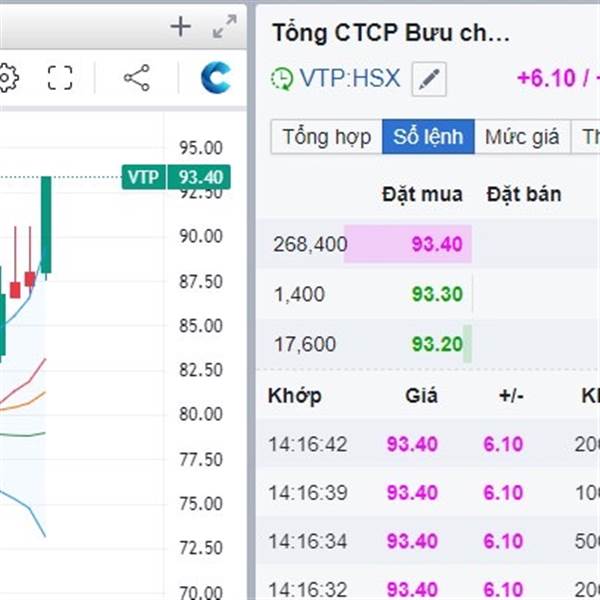Click the 75.00 price axis label

point(201,504)
